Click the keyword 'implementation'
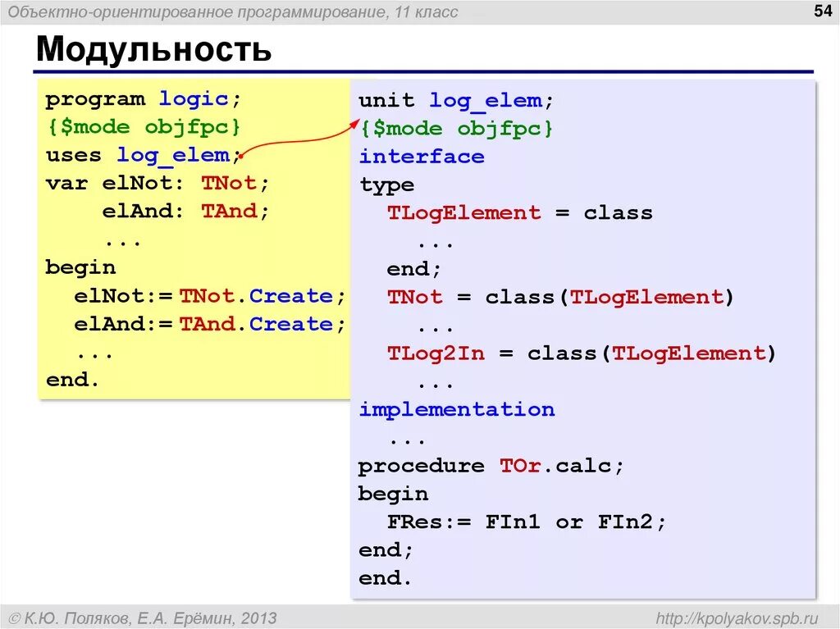 tap(456, 410)
